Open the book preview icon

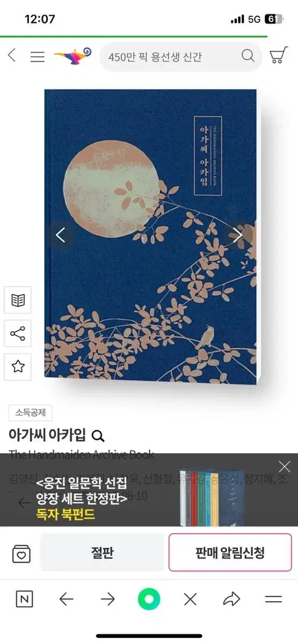(18, 300)
